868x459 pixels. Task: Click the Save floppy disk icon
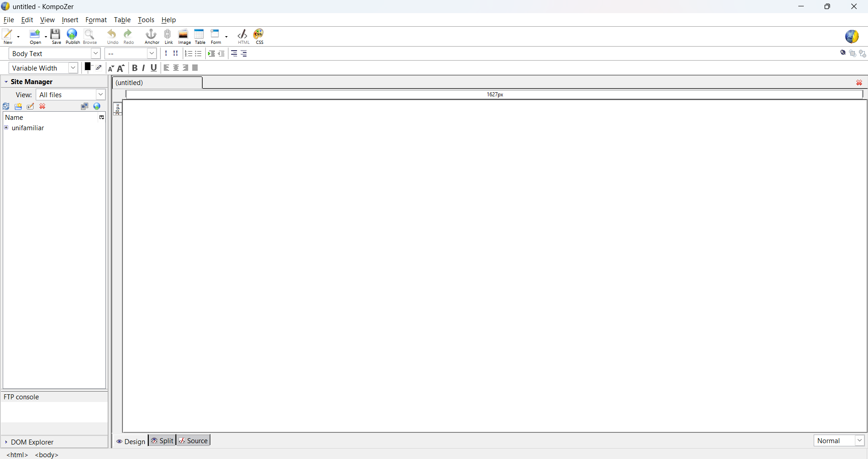[x=56, y=36]
